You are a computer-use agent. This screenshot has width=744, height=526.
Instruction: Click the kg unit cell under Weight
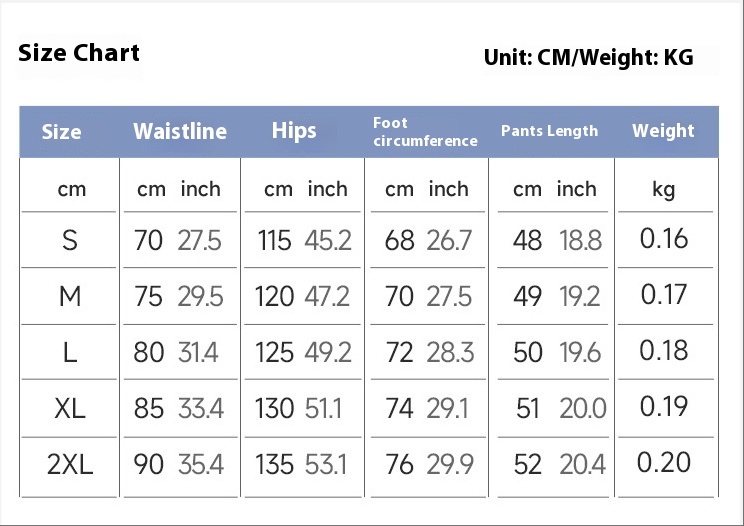(x=663, y=190)
